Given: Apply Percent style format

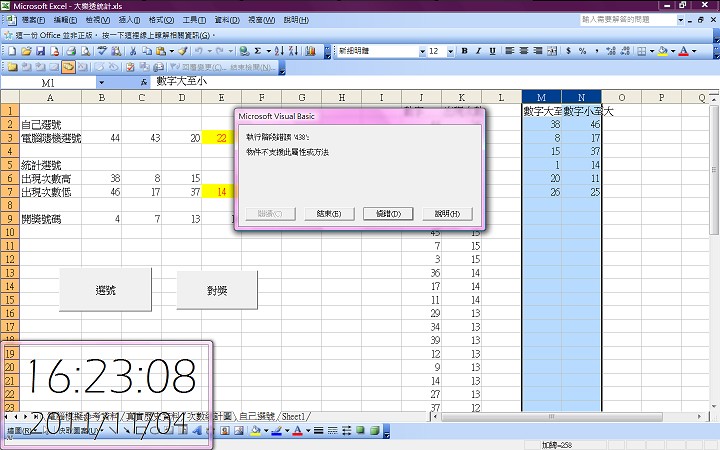Looking at the screenshot, I should pyautogui.click(x=583, y=51).
